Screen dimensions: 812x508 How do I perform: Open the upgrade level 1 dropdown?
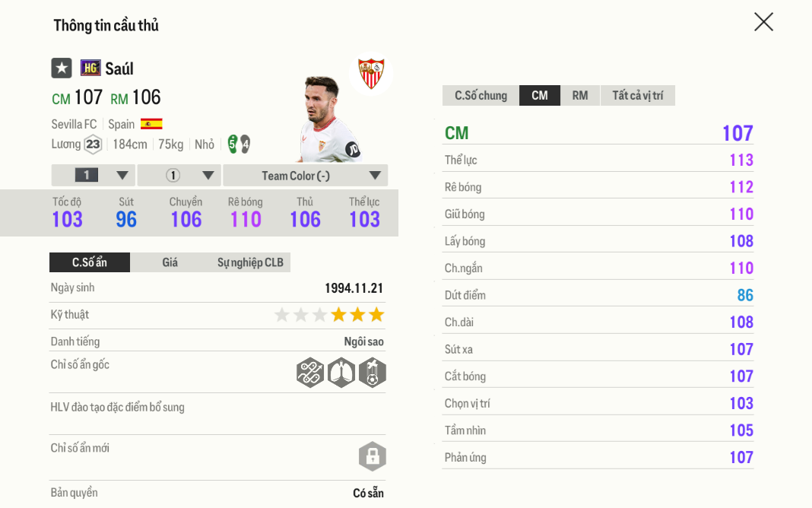point(94,176)
